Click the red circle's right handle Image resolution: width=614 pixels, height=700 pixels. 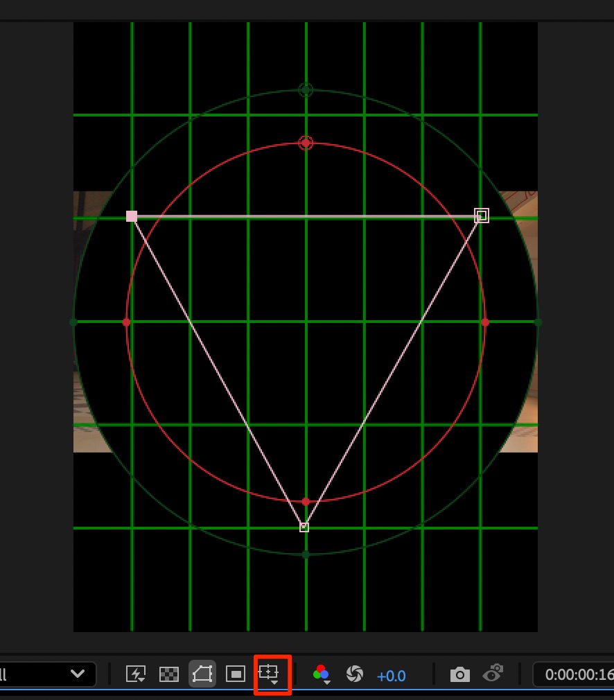485,322
